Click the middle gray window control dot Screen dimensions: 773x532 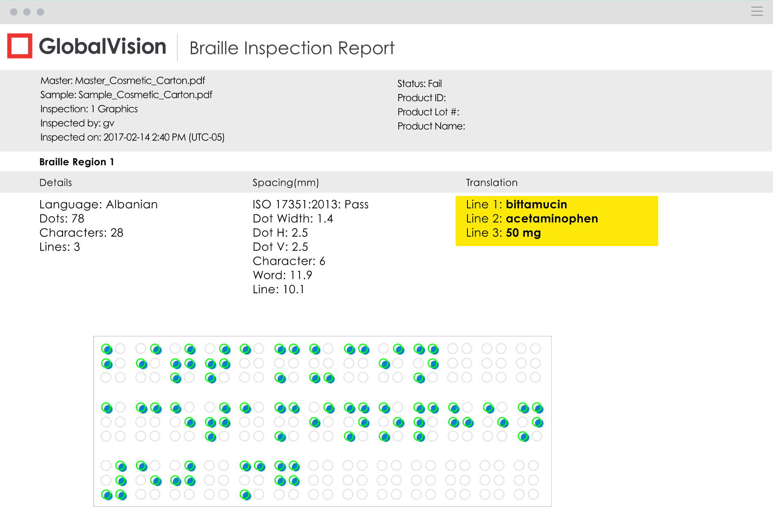[27, 12]
